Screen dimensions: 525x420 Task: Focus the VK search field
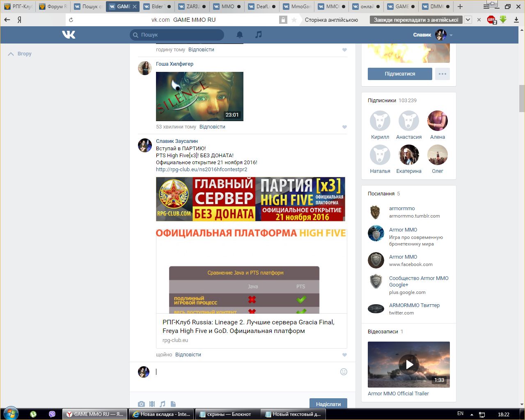(177, 35)
